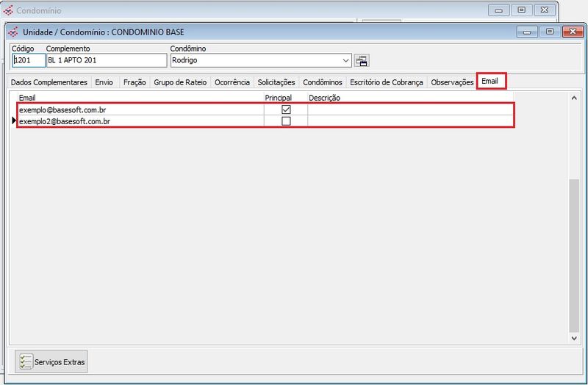Click the scroll up arrow of the email grid
588x385 pixels.
(x=573, y=97)
